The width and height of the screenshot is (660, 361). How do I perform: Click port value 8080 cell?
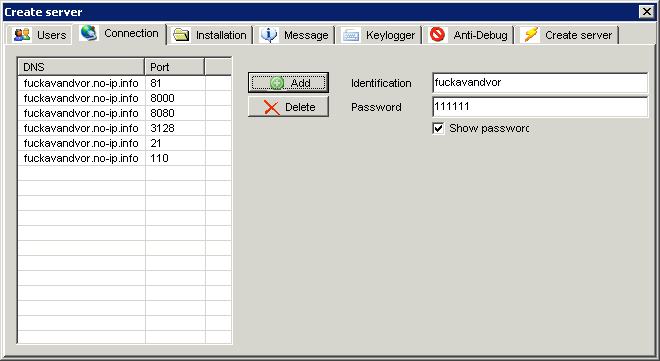point(175,113)
